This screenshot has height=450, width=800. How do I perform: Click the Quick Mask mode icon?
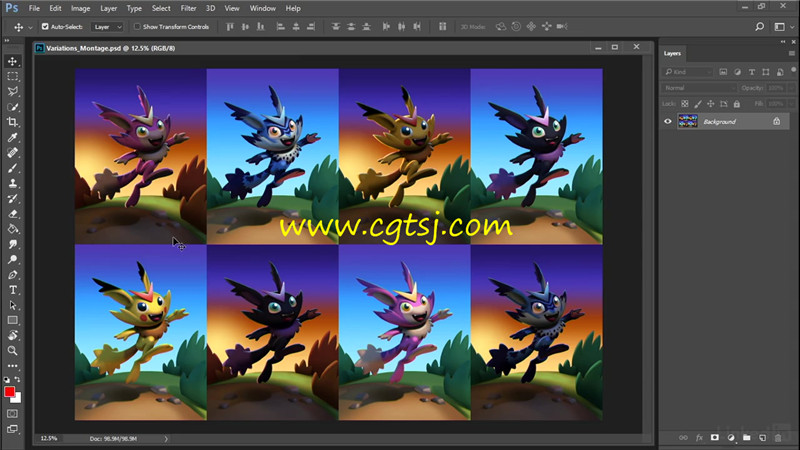tap(12, 414)
